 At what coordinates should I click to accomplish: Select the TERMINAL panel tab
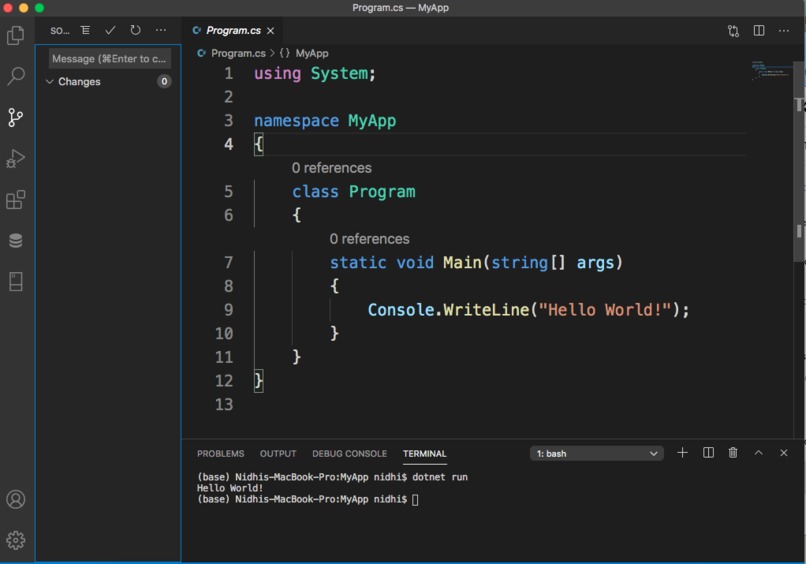pos(425,453)
